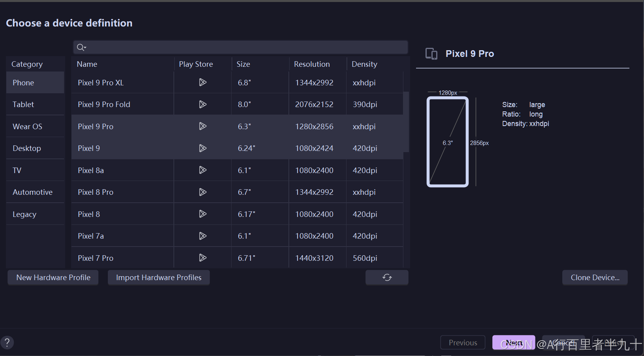Image resolution: width=644 pixels, height=356 pixels.
Task: Click the device icon beside Pixel 9 Pro title
Action: [431, 54]
